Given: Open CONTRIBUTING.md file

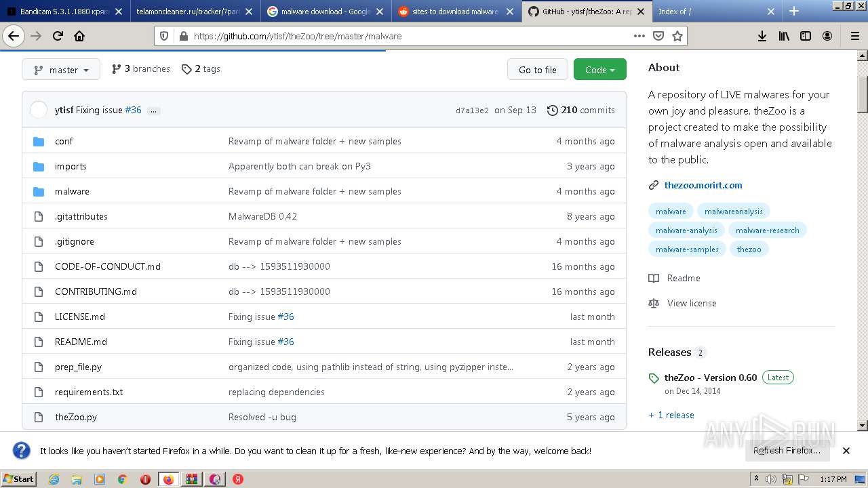Looking at the screenshot, I should click(x=96, y=291).
